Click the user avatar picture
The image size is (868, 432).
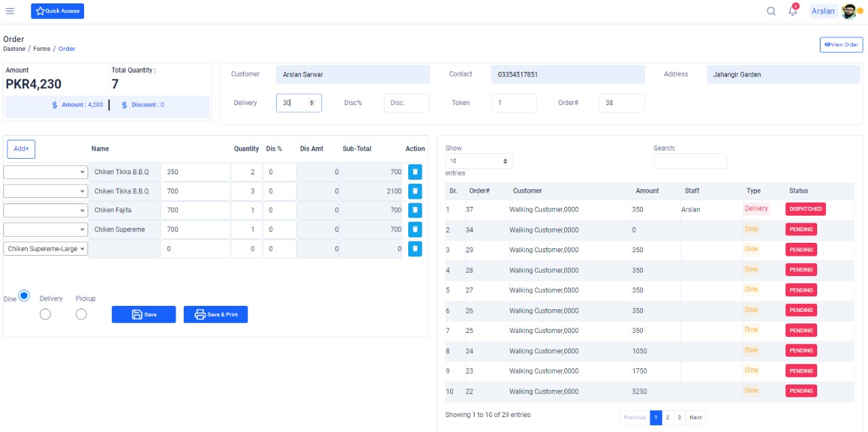tap(848, 11)
